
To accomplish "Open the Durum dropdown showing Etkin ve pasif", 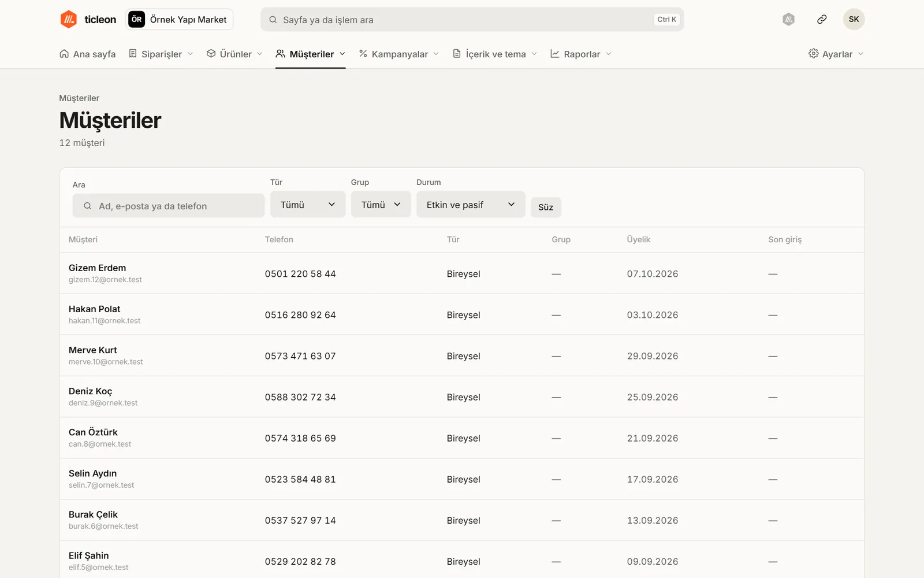I will 471,205.
